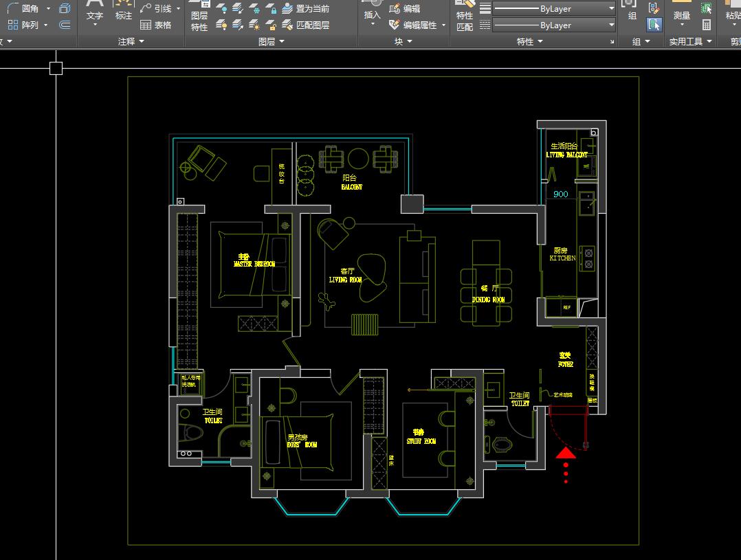Click 特性匹配 match properties

tap(465, 16)
